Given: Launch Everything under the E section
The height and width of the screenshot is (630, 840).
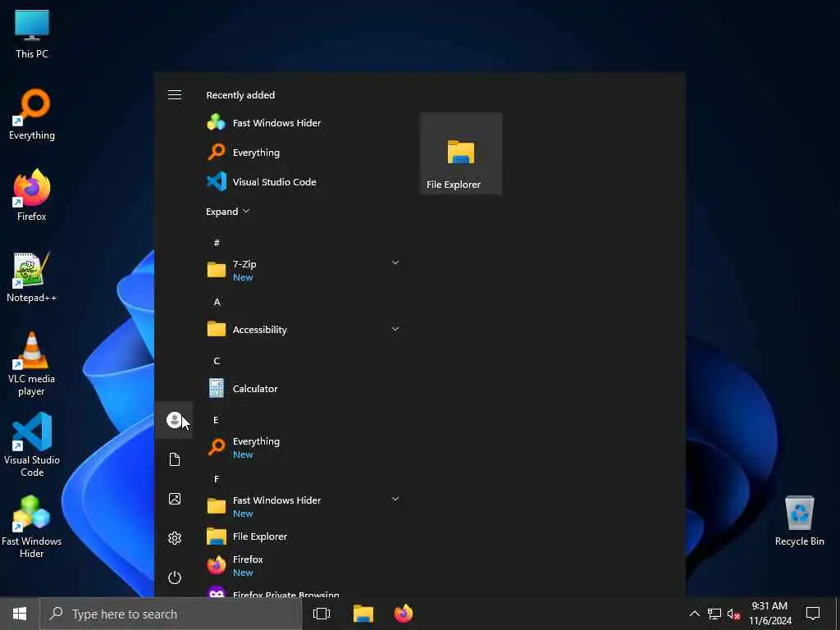Looking at the screenshot, I should (x=304, y=447).
